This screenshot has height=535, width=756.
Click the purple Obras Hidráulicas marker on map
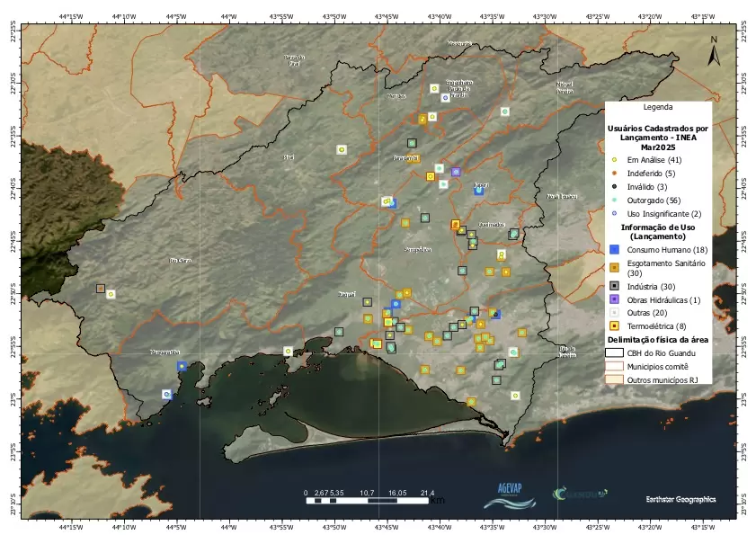tap(456, 172)
